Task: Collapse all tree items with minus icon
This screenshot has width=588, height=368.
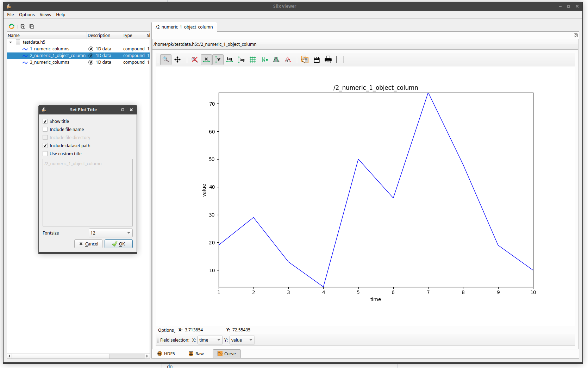Action: (x=32, y=26)
